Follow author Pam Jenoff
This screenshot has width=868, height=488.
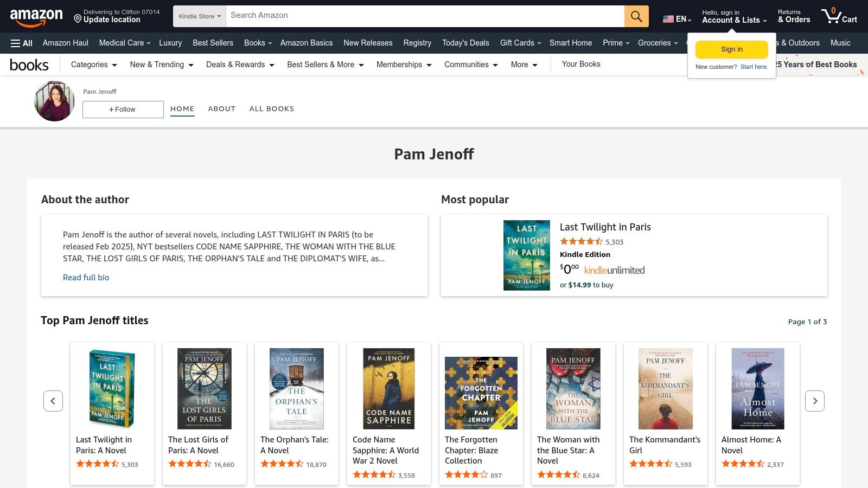pos(123,109)
